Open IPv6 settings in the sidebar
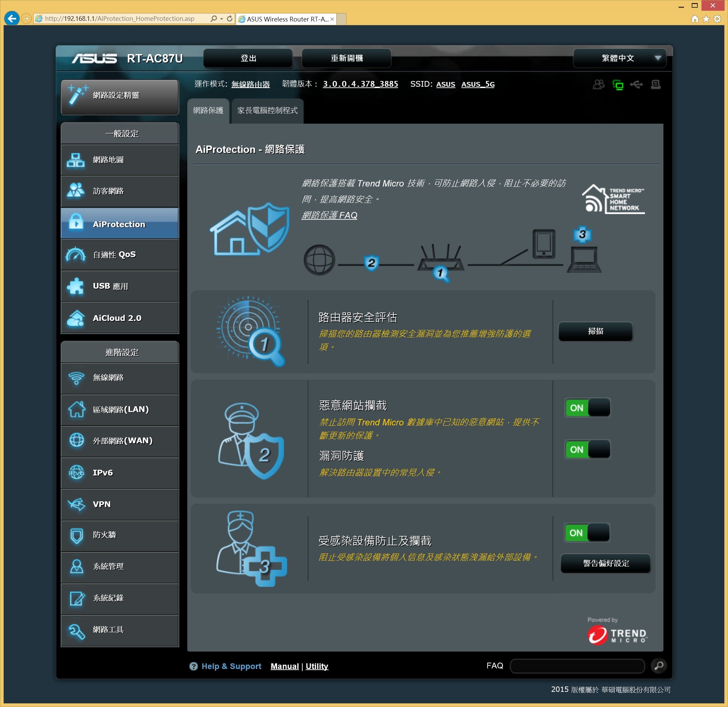The height and width of the screenshot is (707, 728). tap(120, 473)
